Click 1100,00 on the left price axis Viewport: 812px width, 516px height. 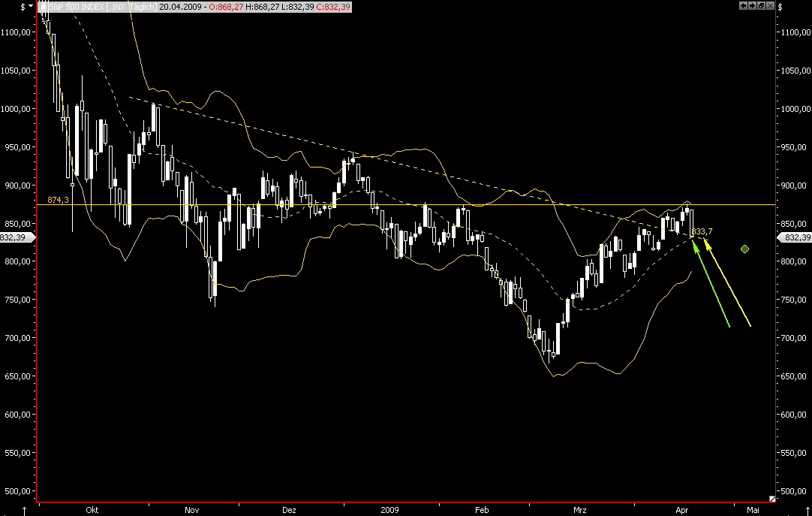point(16,32)
